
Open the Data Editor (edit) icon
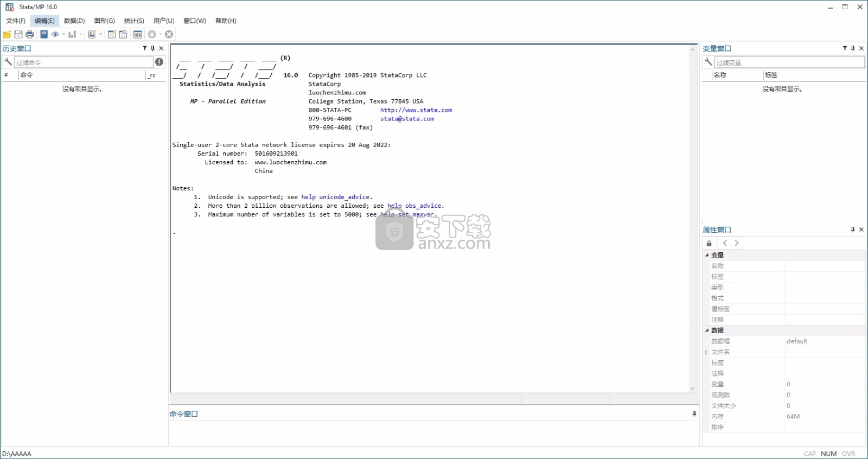point(112,34)
